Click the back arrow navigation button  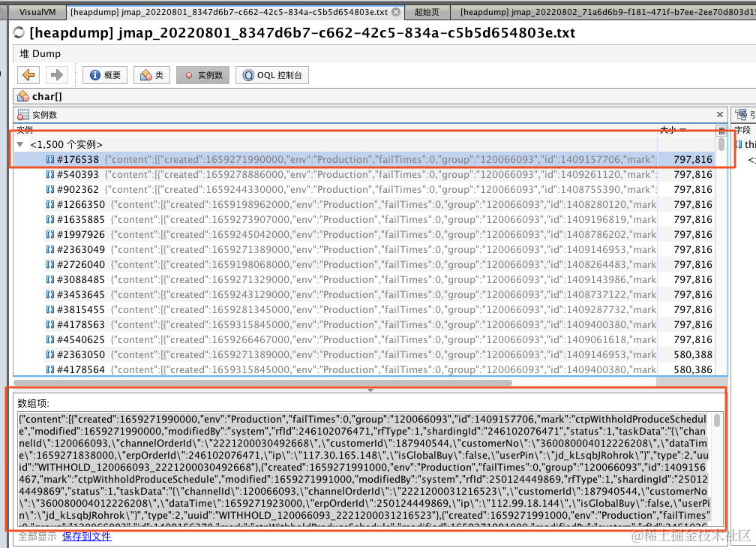pos(28,75)
